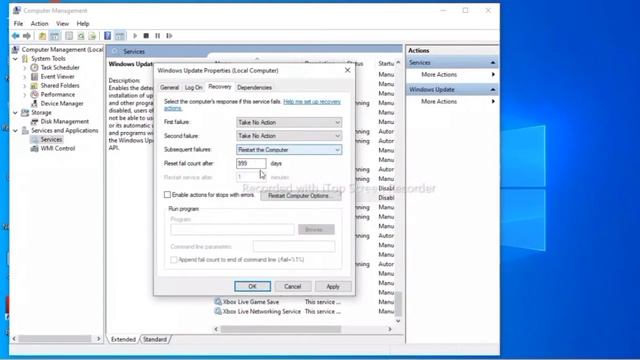Viewport: 640px width, 360px height.
Task: Enable actions for stops with errors checkbox
Action: pos(167,195)
